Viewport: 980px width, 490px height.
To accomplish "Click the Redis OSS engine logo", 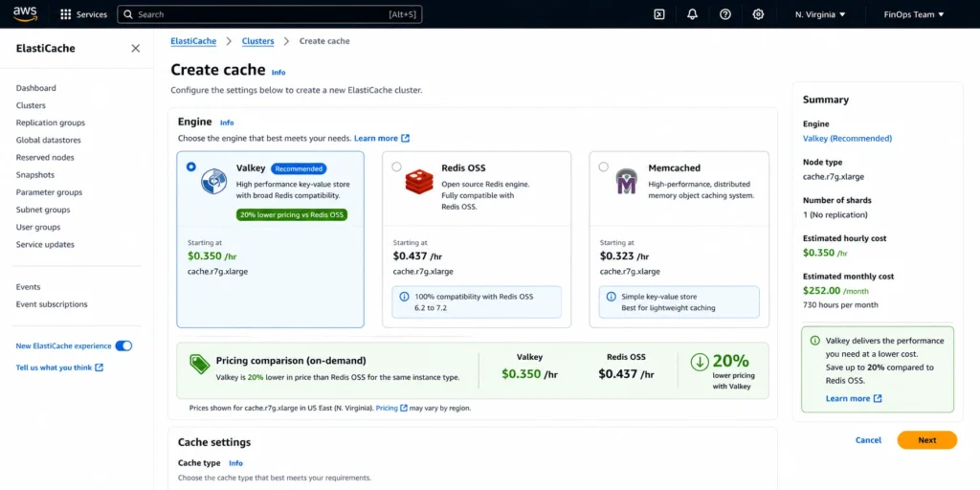I will (419, 181).
